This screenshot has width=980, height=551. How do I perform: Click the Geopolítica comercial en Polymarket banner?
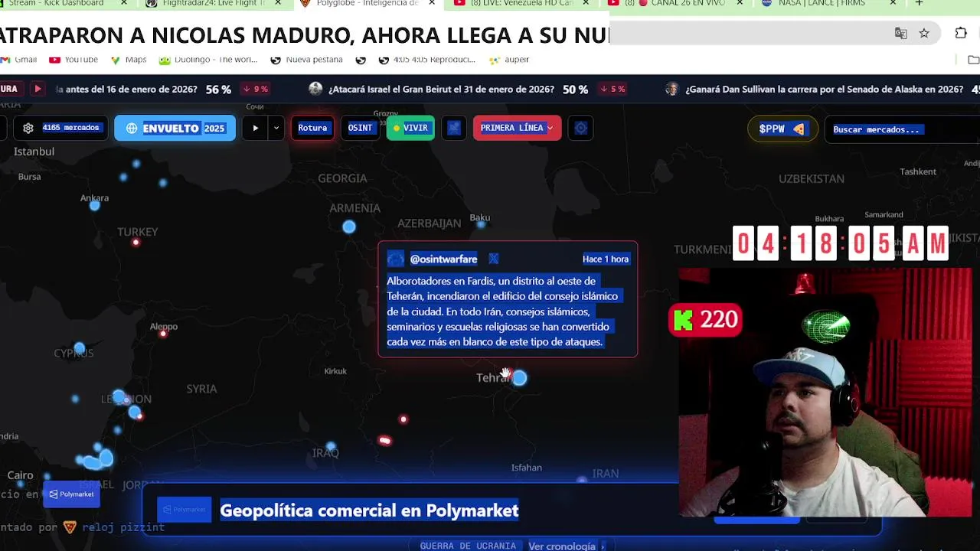[x=369, y=510]
